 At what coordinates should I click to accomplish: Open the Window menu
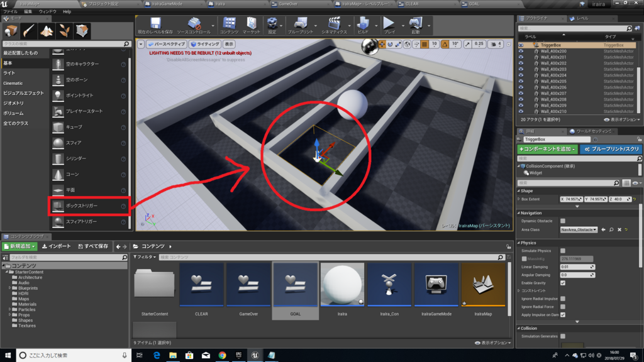click(47, 11)
